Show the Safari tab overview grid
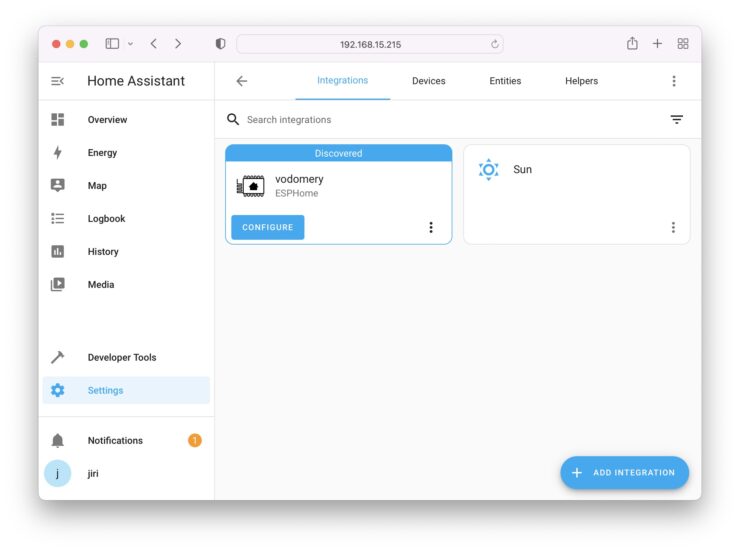The image size is (740, 551). (x=683, y=44)
